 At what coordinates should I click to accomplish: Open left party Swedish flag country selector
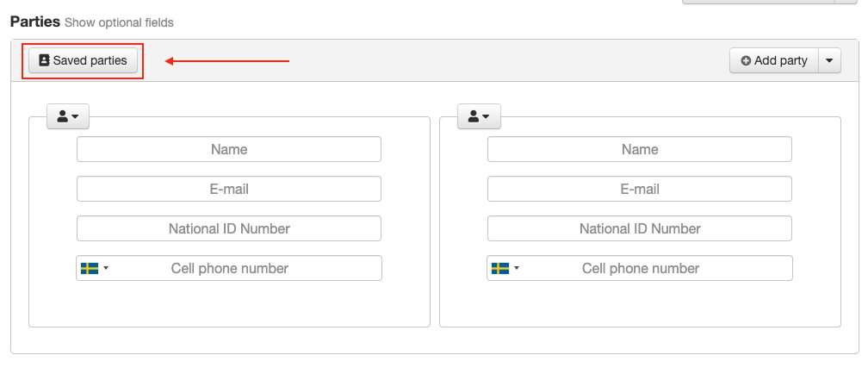coord(95,268)
